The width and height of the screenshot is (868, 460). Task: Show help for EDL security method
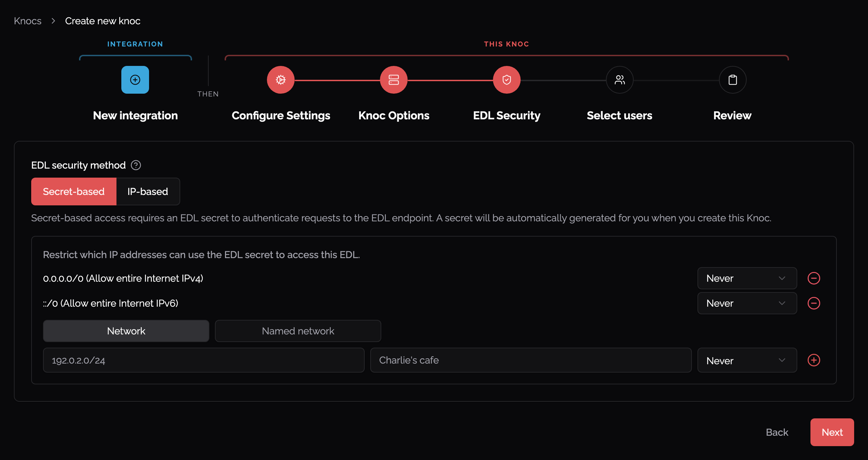pyautogui.click(x=136, y=165)
